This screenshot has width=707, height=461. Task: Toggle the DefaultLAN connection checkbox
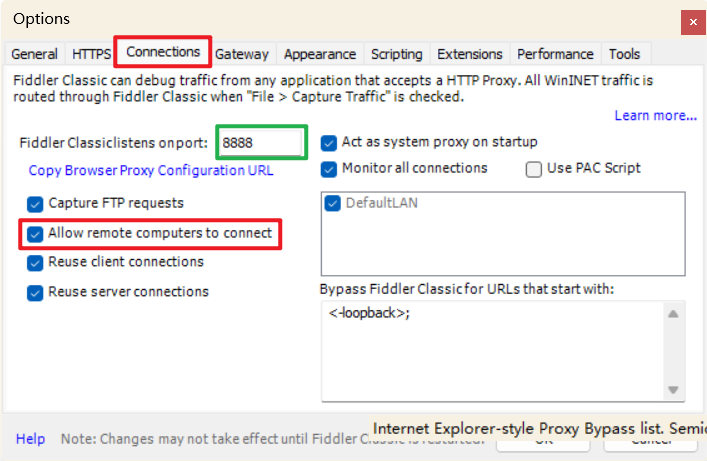click(x=332, y=203)
